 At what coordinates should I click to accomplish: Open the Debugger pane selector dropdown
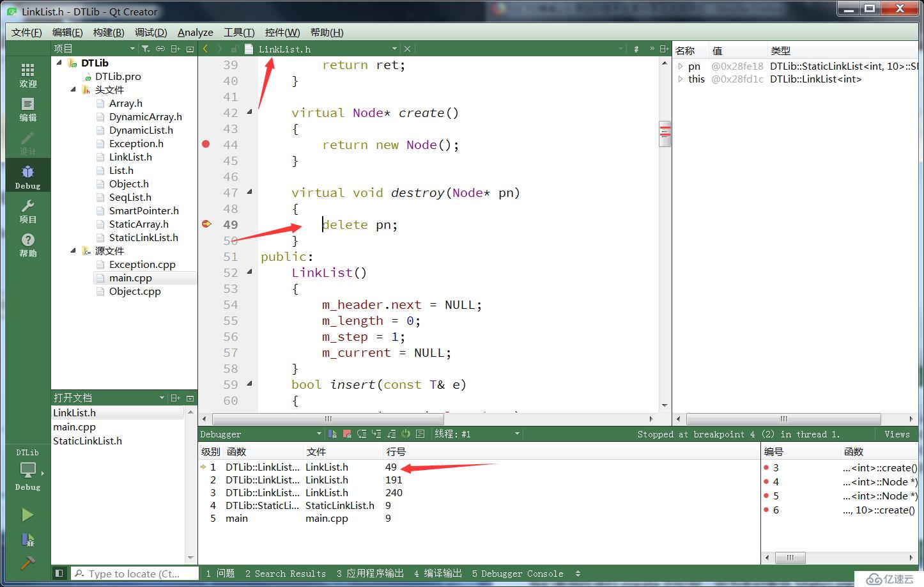(320, 434)
